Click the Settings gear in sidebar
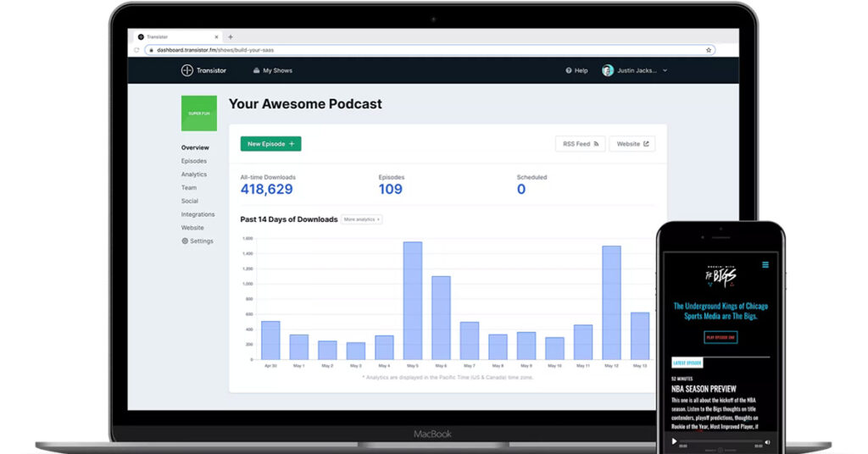The width and height of the screenshot is (868, 454). point(185,241)
